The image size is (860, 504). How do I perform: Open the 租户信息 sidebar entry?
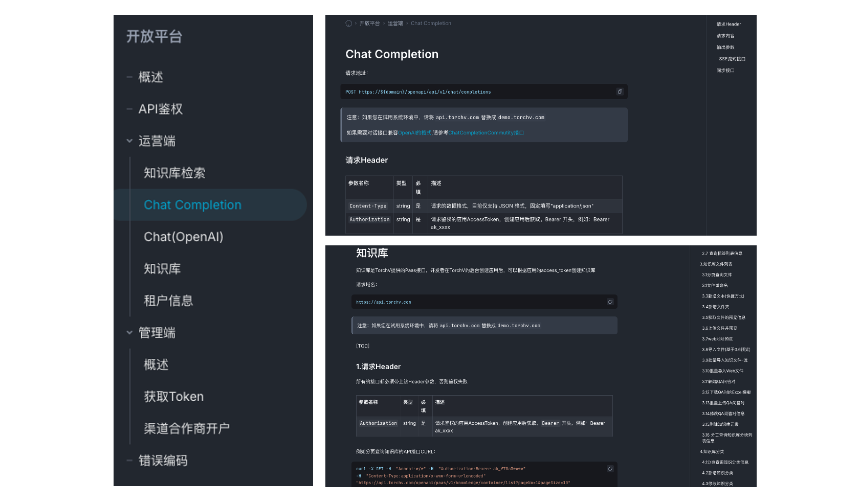point(168,301)
